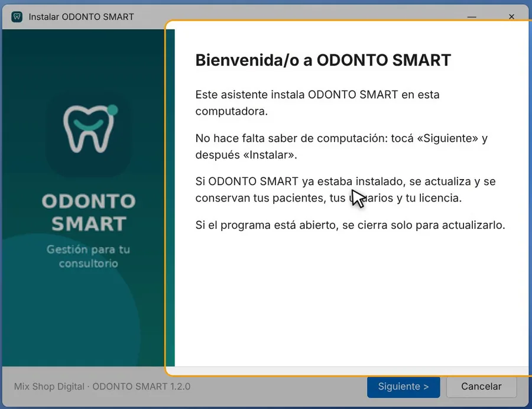Click the ODONTO SMART sidebar brand name
Image resolution: width=532 pixels, height=409 pixels.
[x=89, y=213]
